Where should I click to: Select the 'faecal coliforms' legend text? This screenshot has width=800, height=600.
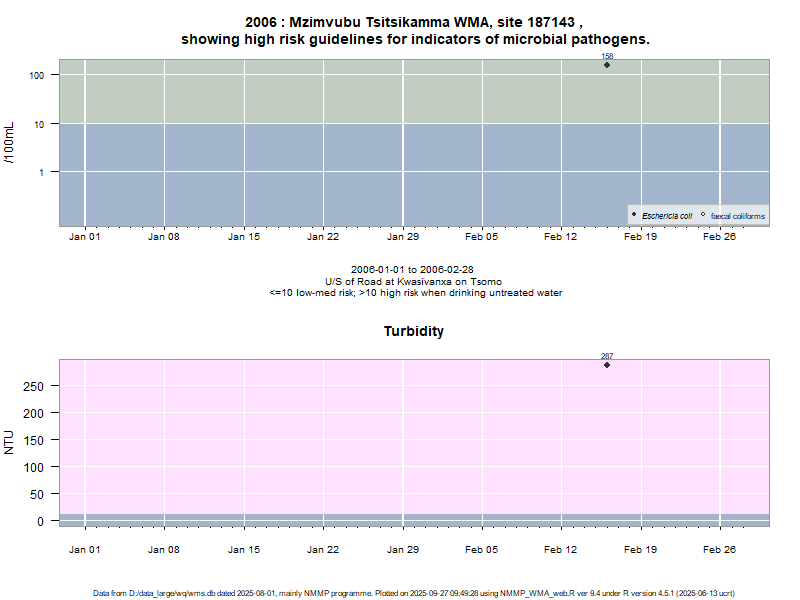pos(738,216)
